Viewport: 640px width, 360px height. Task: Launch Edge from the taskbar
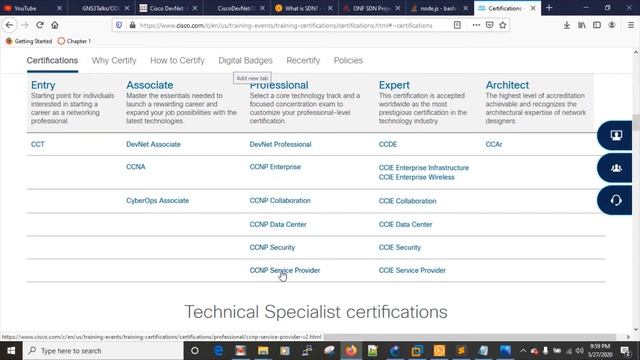tap(218, 351)
